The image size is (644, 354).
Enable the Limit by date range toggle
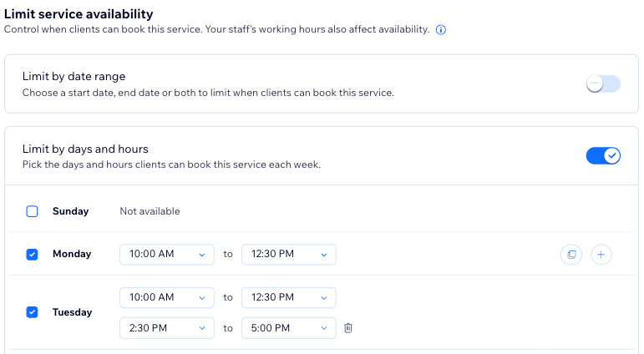[x=603, y=83]
